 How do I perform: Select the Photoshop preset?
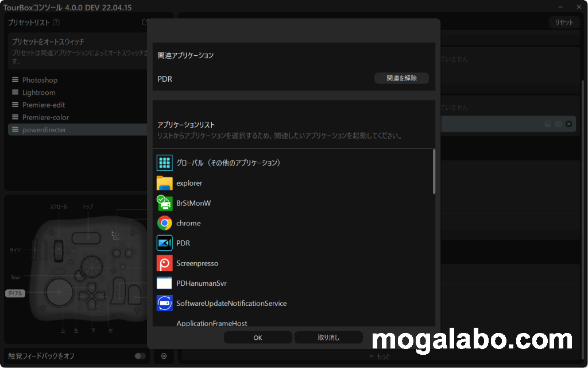point(40,80)
